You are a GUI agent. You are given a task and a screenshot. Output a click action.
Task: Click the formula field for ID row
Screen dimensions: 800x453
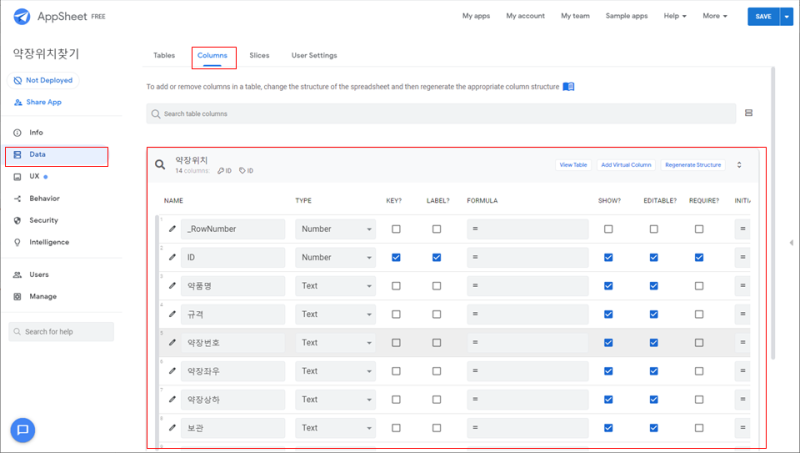(528, 257)
